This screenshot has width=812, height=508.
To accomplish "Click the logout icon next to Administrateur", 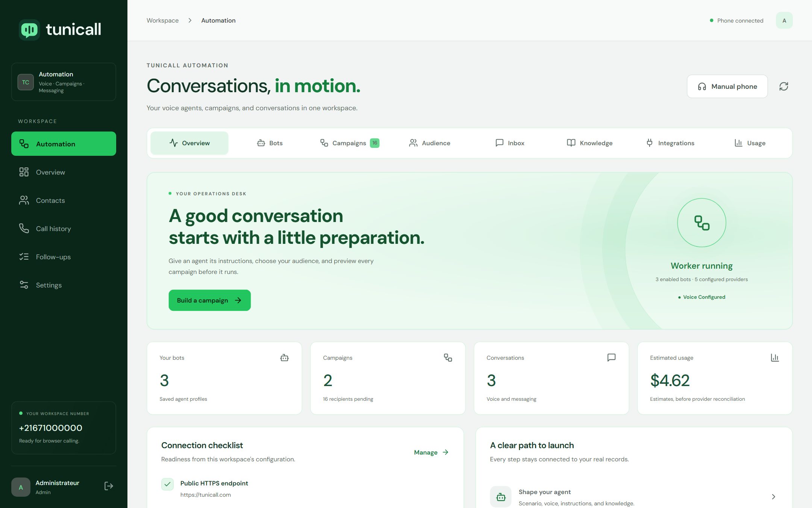I will [109, 486].
